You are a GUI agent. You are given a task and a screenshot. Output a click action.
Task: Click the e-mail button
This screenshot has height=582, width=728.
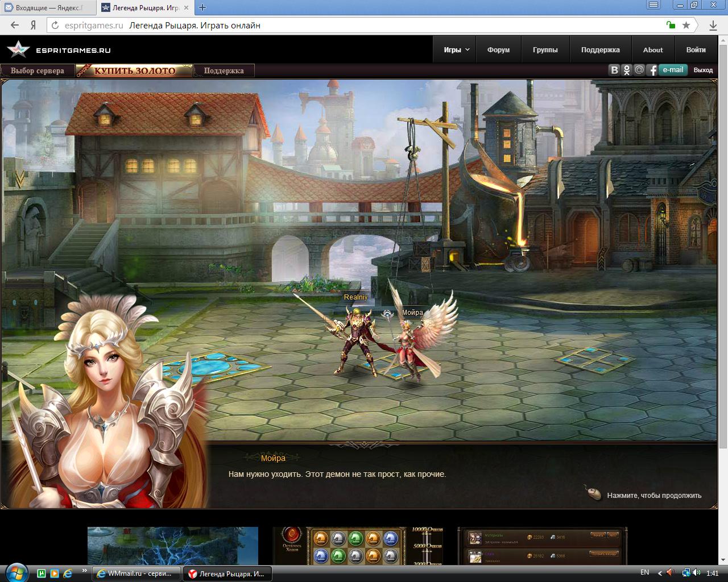(673, 70)
